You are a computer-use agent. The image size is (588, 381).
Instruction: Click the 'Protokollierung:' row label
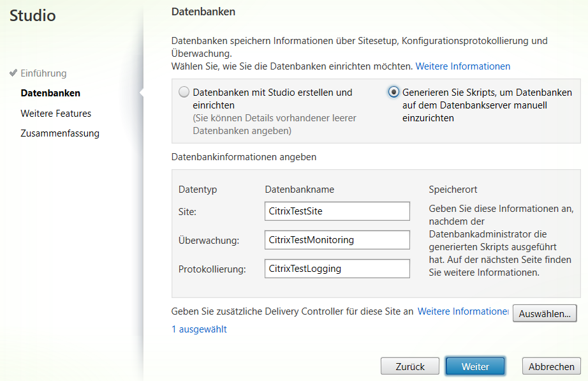click(212, 269)
